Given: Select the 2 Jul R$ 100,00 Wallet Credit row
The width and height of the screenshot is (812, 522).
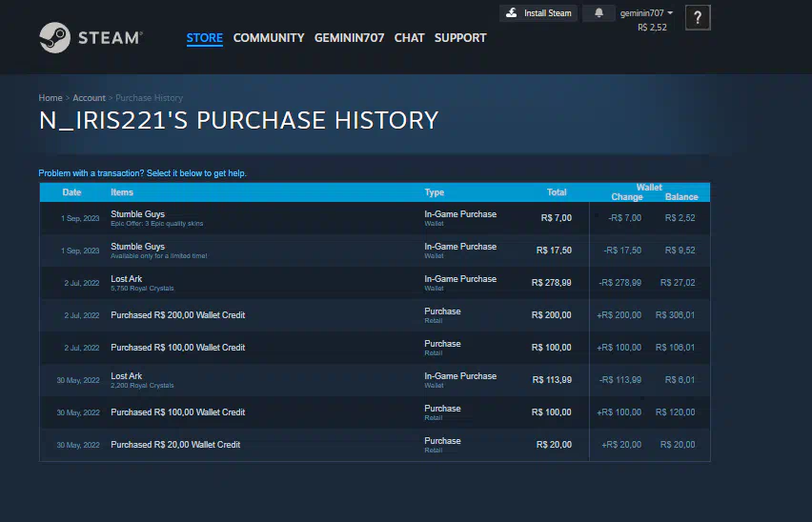Looking at the screenshot, I should click(315, 348).
